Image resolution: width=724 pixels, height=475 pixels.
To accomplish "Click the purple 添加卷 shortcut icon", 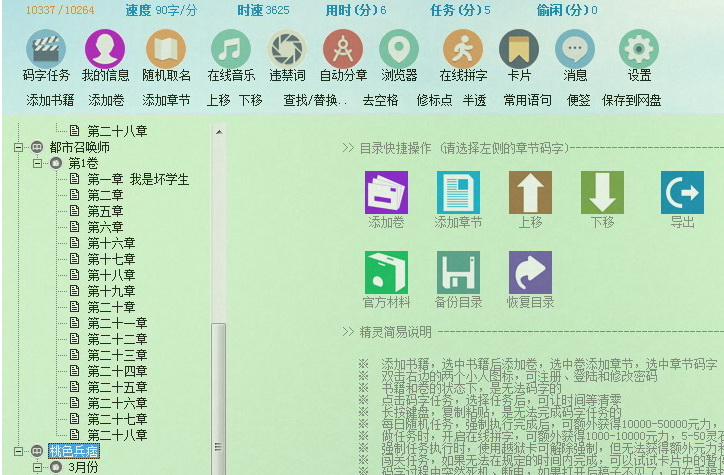I will click(386, 192).
